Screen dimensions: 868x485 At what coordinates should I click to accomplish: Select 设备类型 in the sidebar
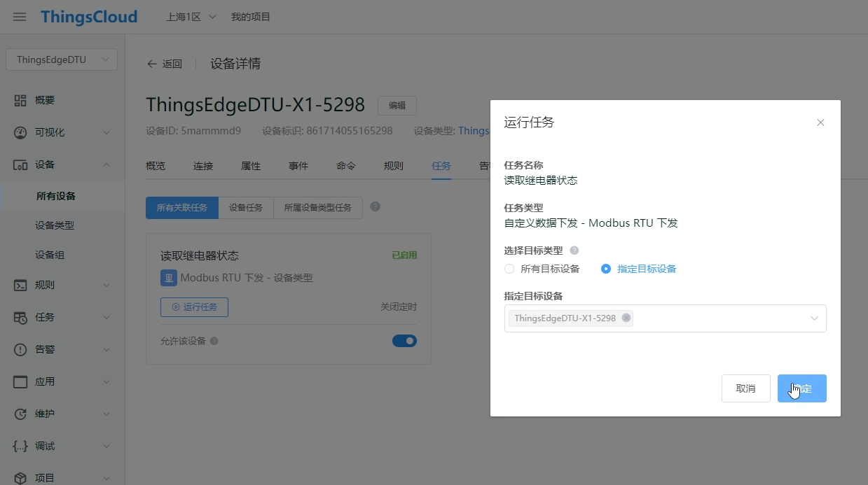(55, 225)
